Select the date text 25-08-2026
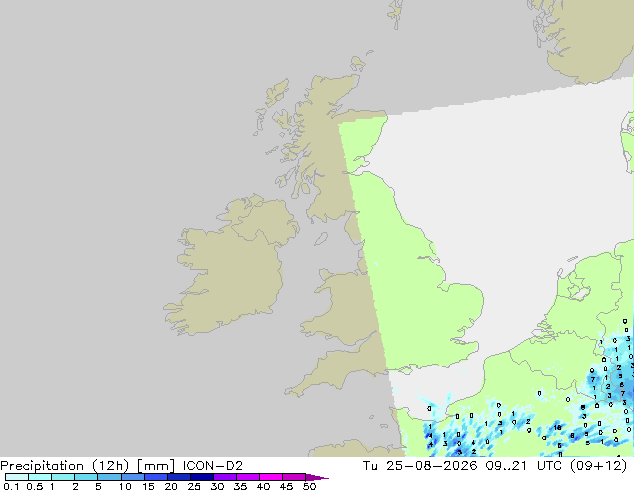Image resolution: width=634 pixels, height=490 pixels. (431, 466)
